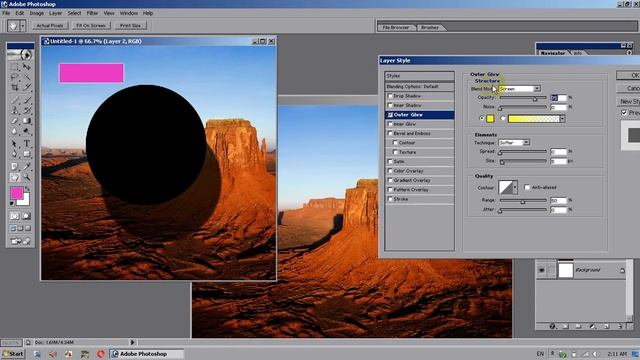Select the Zoom magnifier tool
Screen dimensions: 640x360
pyautogui.click(x=27, y=177)
